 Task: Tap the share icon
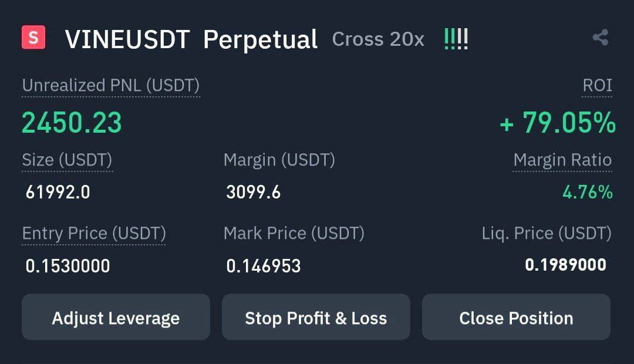(601, 38)
